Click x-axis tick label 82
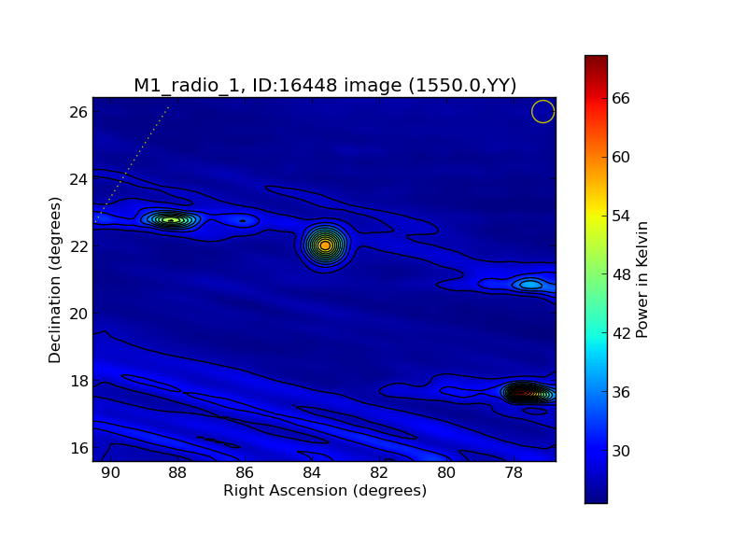Viewport: 747px width, 560px height. [x=379, y=473]
